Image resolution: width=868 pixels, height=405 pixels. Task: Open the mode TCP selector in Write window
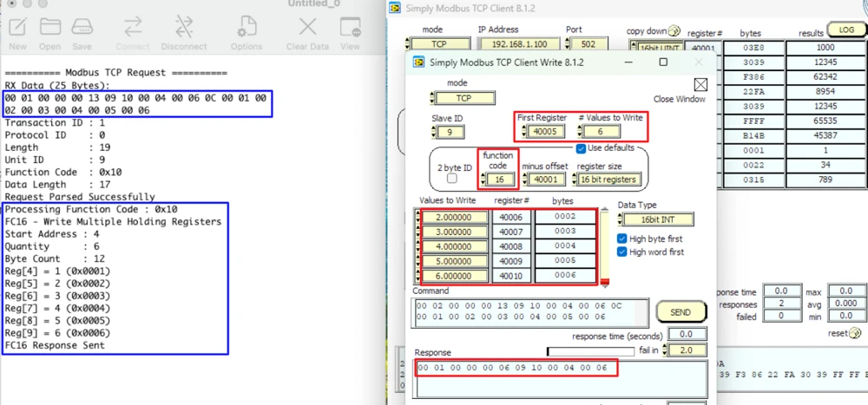(x=465, y=99)
